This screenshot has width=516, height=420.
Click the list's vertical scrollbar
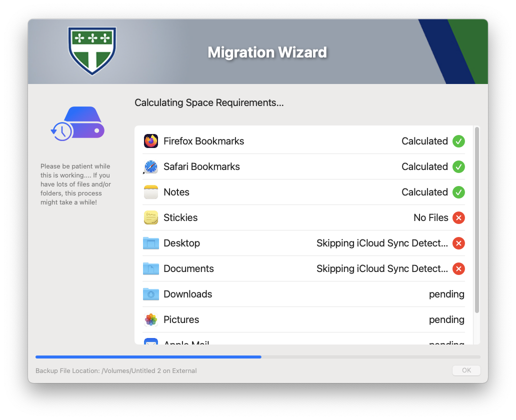(477, 220)
